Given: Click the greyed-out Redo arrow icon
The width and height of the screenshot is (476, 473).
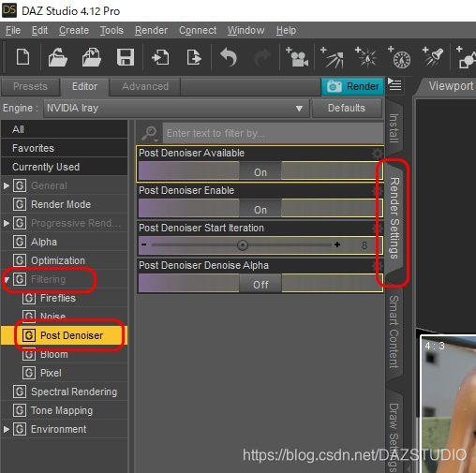Looking at the screenshot, I should pyautogui.click(x=262, y=57).
